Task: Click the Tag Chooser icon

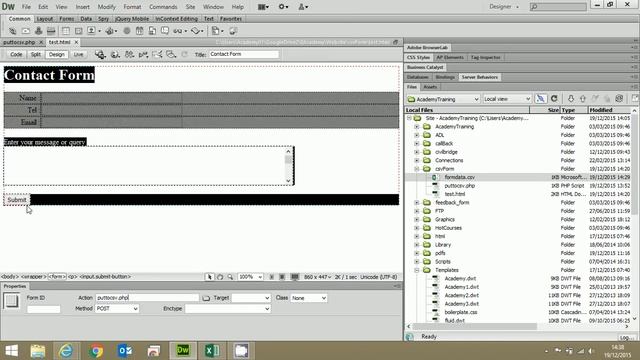Action: click(x=233, y=31)
